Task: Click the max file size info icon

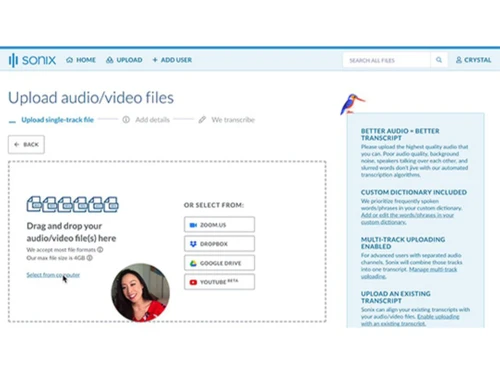Action: click(89, 258)
